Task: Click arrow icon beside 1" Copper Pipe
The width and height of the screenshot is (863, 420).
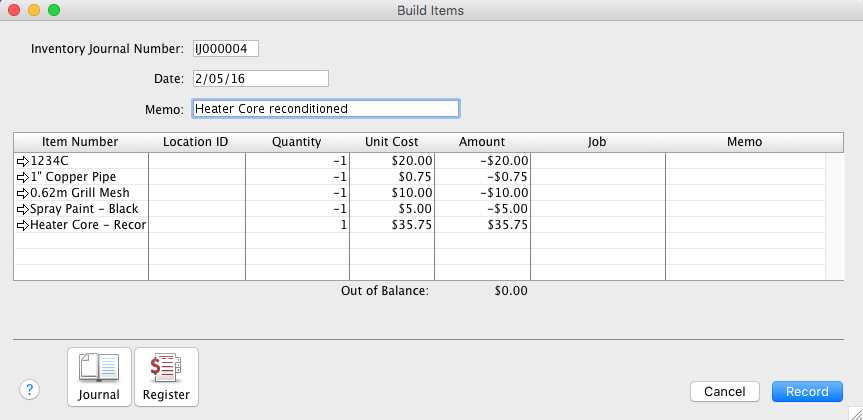Action: coord(23,177)
